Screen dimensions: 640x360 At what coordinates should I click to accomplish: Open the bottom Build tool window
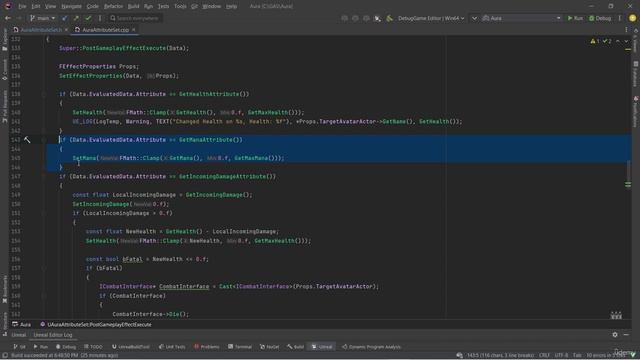tap(296, 347)
